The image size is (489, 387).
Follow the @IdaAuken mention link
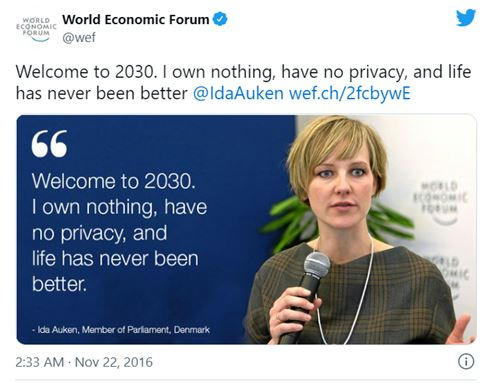238,93
